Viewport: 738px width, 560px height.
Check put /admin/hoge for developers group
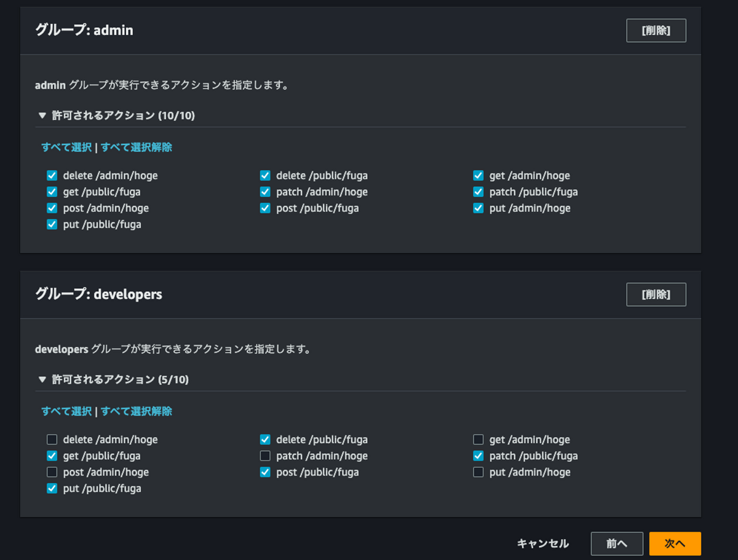point(478,472)
